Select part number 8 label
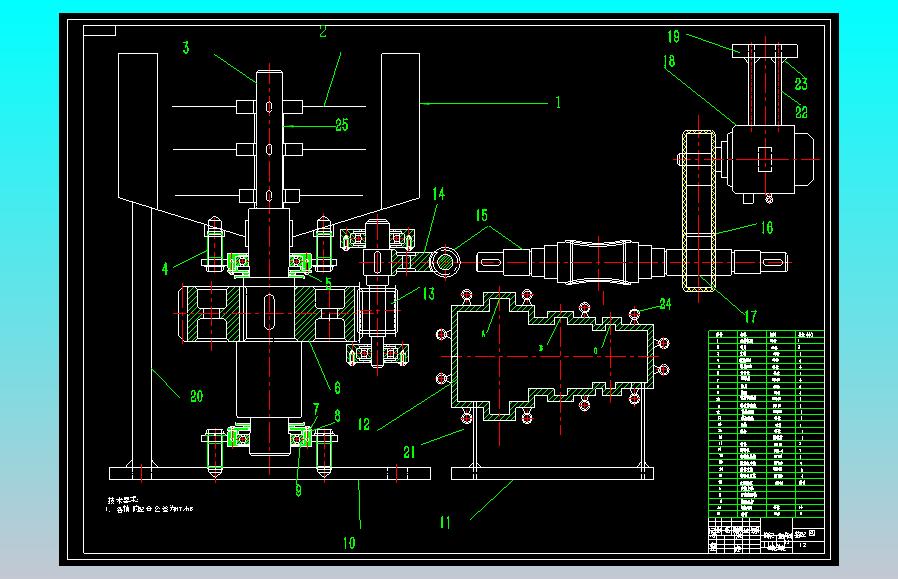Screen dimensions: 898x579 click(337, 416)
